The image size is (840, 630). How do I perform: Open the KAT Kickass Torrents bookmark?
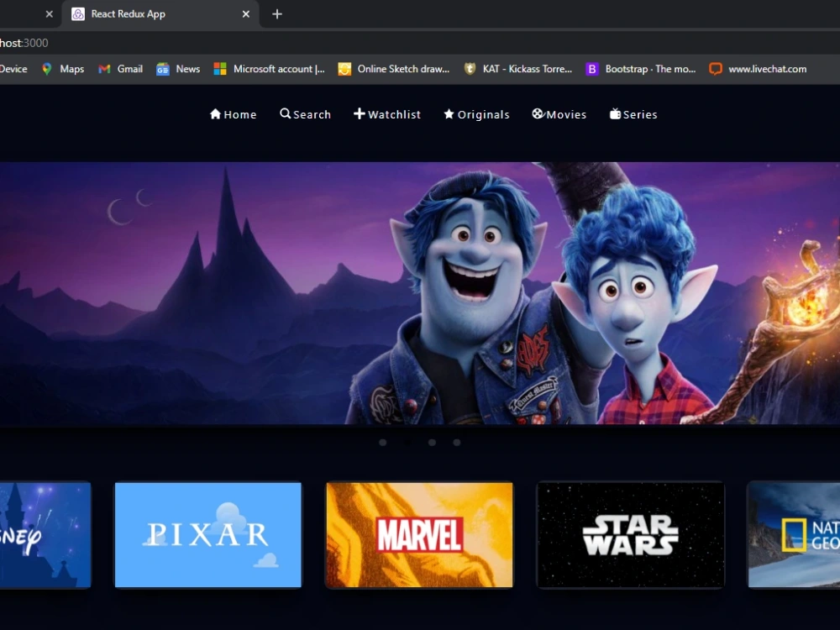(x=518, y=69)
